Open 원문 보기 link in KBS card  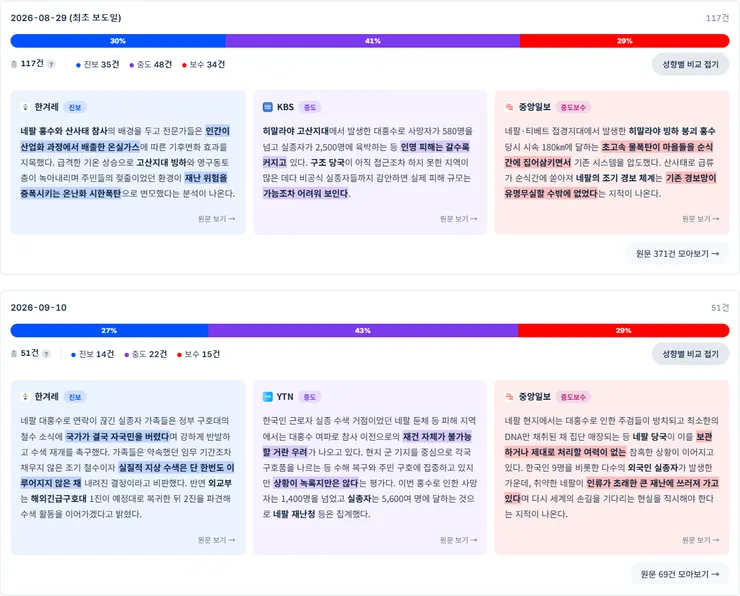click(x=458, y=219)
